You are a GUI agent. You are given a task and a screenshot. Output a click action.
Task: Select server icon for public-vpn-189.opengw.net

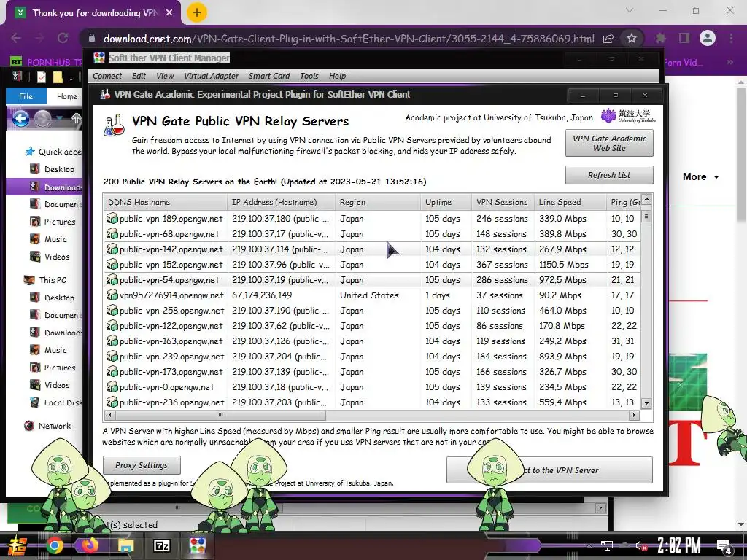point(112,219)
